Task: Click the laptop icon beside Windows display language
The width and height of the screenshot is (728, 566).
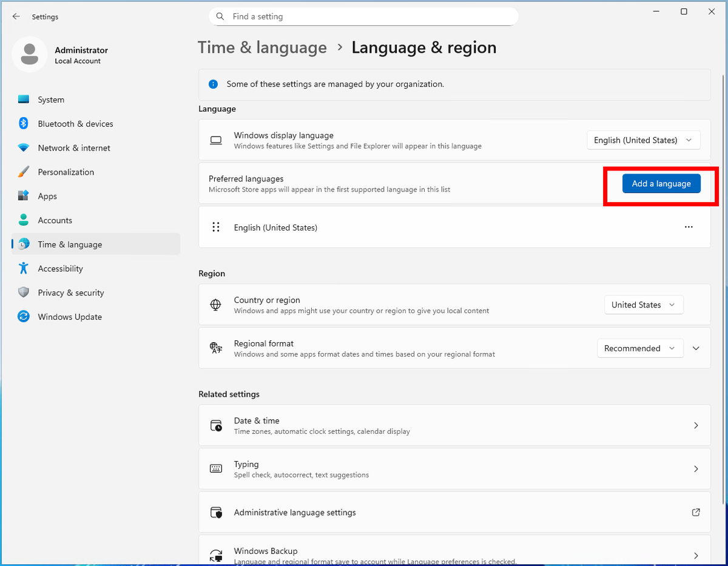Action: coord(215,140)
